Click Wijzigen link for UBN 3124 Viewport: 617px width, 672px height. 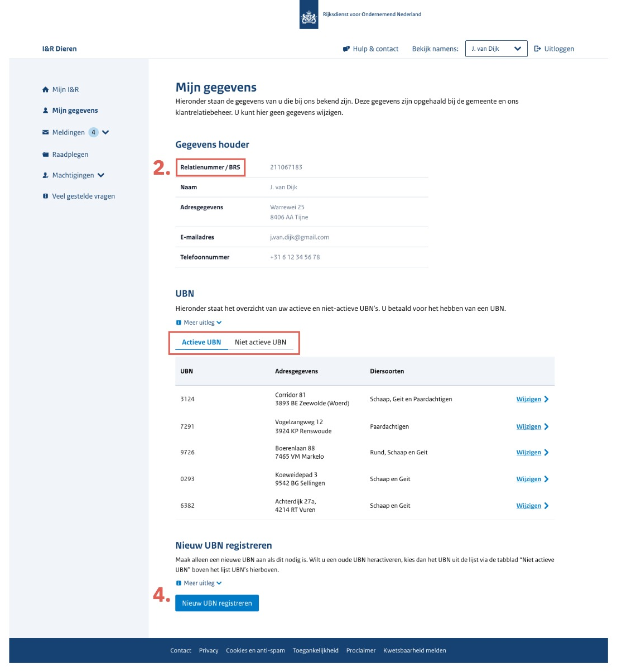[x=529, y=399]
